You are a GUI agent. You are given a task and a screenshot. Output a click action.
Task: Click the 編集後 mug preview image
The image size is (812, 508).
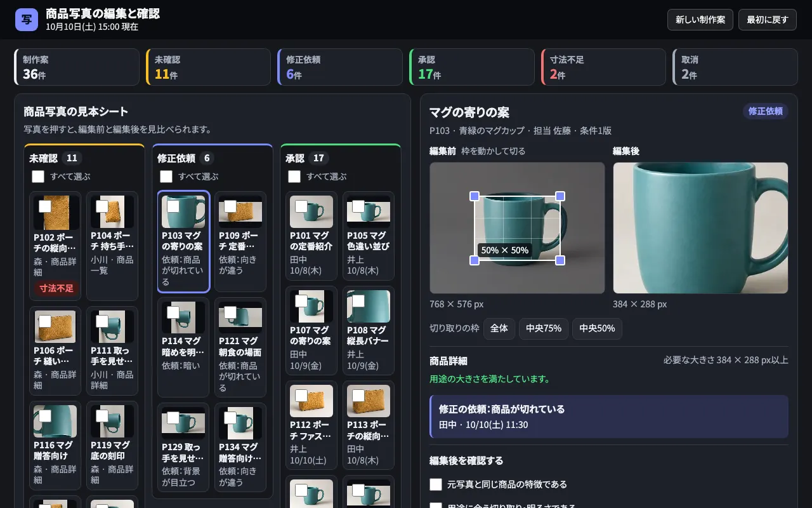[x=700, y=228]
